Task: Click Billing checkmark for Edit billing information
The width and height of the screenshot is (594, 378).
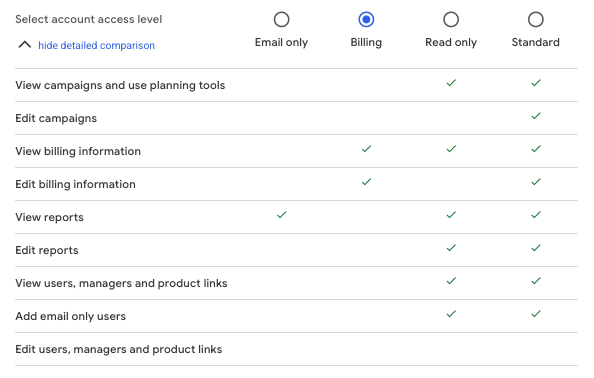Action: 366,182
